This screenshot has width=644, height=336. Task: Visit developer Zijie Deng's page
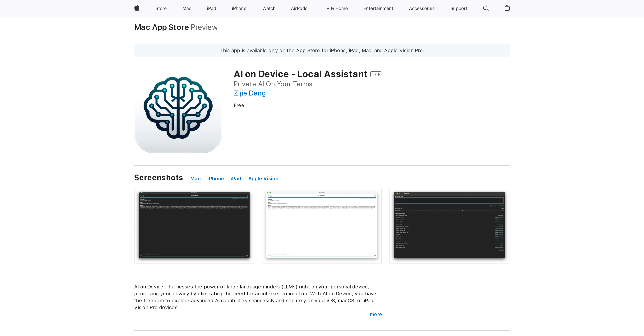click(x=250, y=93)
